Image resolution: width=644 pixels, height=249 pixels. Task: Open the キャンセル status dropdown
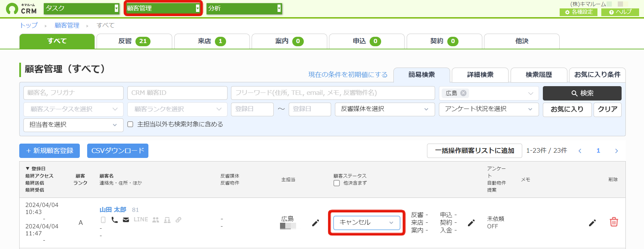click(x=366, y=223)
